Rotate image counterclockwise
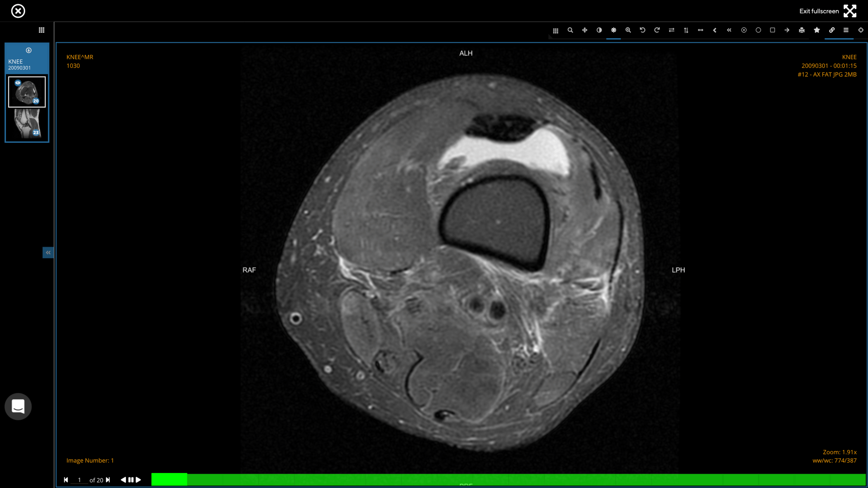The width and height of the screenshot is (868, 488). (x=643, y=30)
